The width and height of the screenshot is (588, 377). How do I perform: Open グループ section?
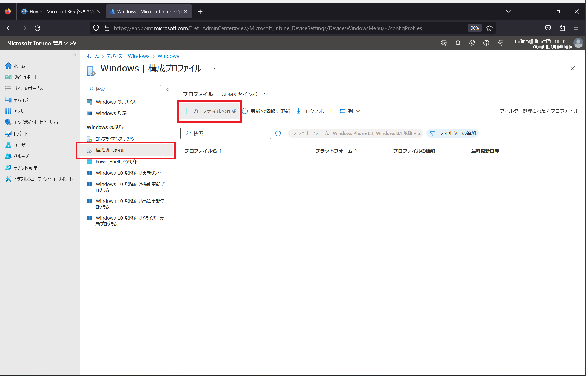[17, 157]
